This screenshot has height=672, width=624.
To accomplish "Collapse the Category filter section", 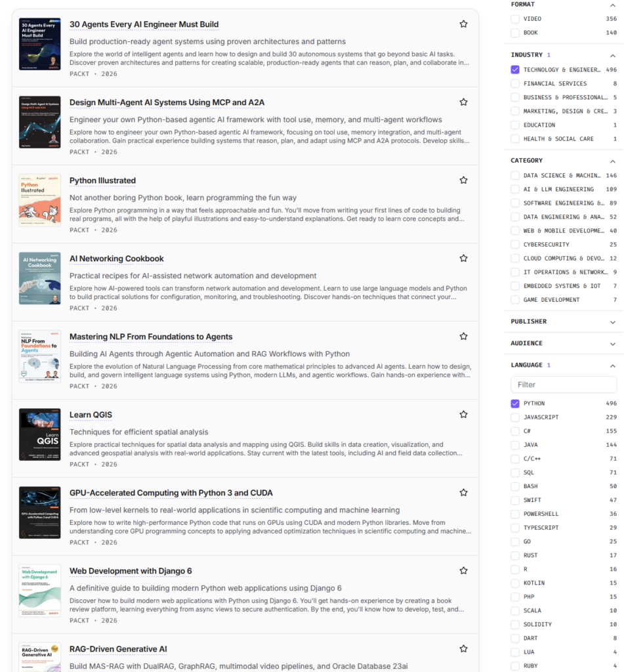I will click(612, 161).
